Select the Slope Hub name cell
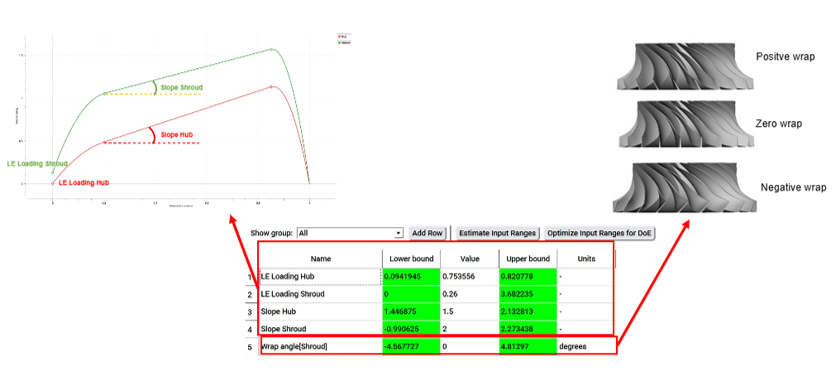Screen dimensions: 832x368 pos(320,312)
